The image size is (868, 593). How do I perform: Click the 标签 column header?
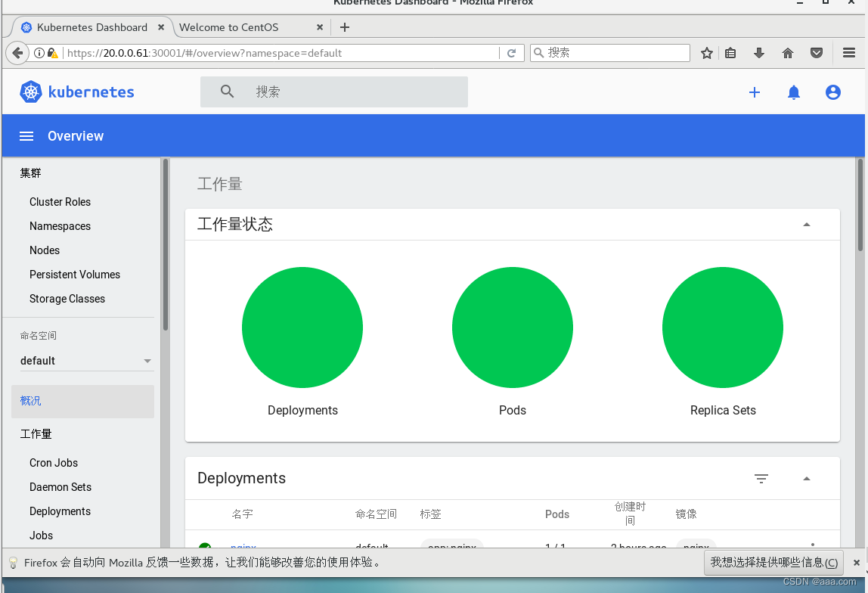[x=430, y=514]
